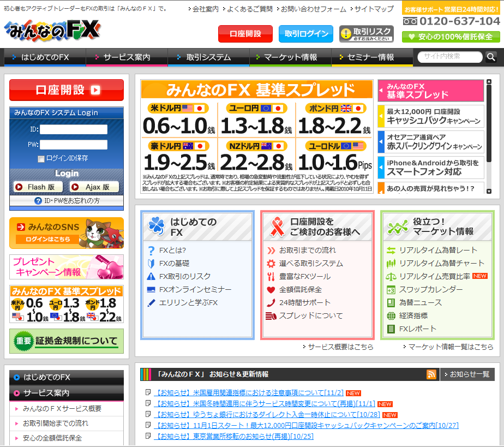The image size is (504, 447).
Task: Click the clover icon beside はじめてのFX
Action: 156,225
